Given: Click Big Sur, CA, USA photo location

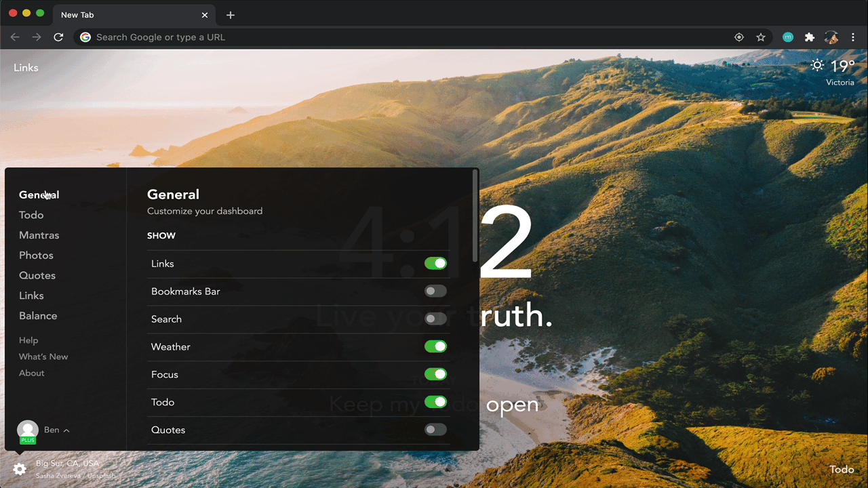Looking at the screenshot, I should click(x=67, y=464).
